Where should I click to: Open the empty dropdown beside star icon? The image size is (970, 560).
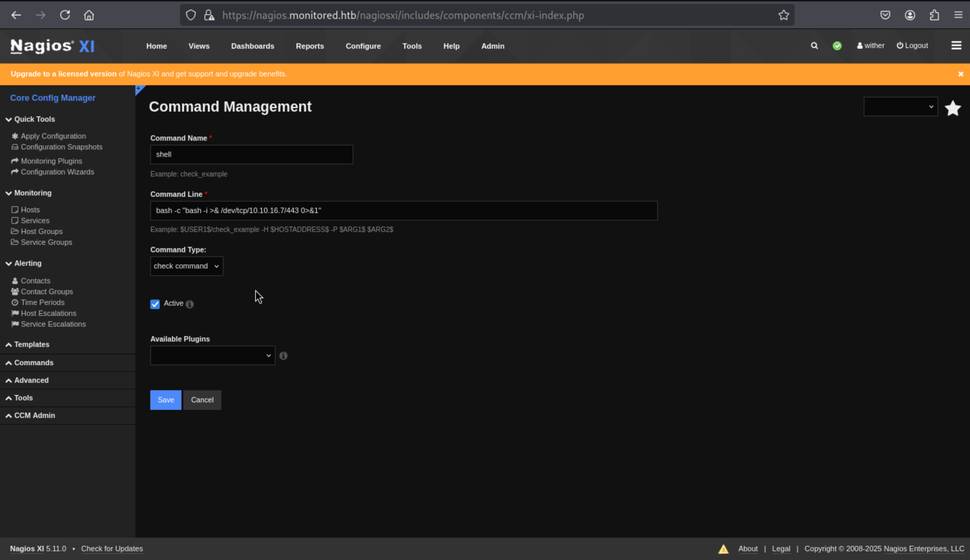(x=900, y=107)
